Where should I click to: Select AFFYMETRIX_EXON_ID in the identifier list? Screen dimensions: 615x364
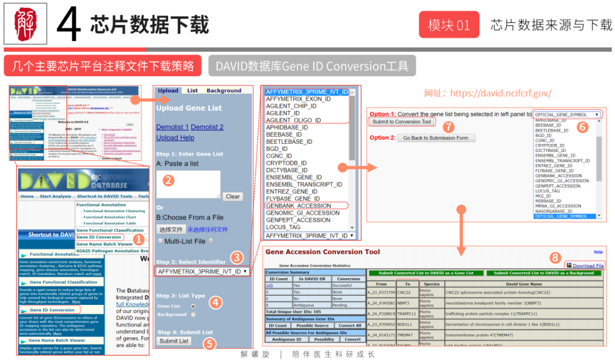(298, 99)
